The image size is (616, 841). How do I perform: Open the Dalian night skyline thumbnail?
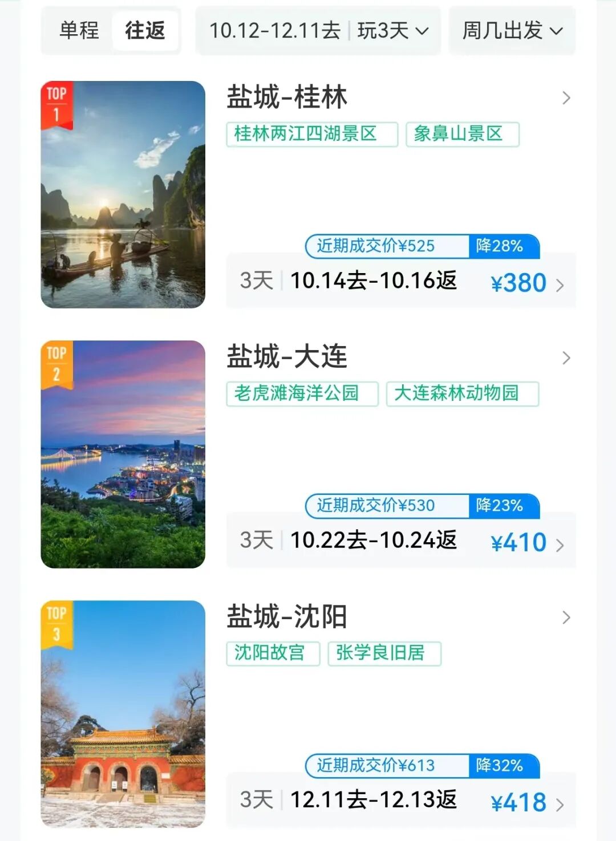(x=123, y=454)
